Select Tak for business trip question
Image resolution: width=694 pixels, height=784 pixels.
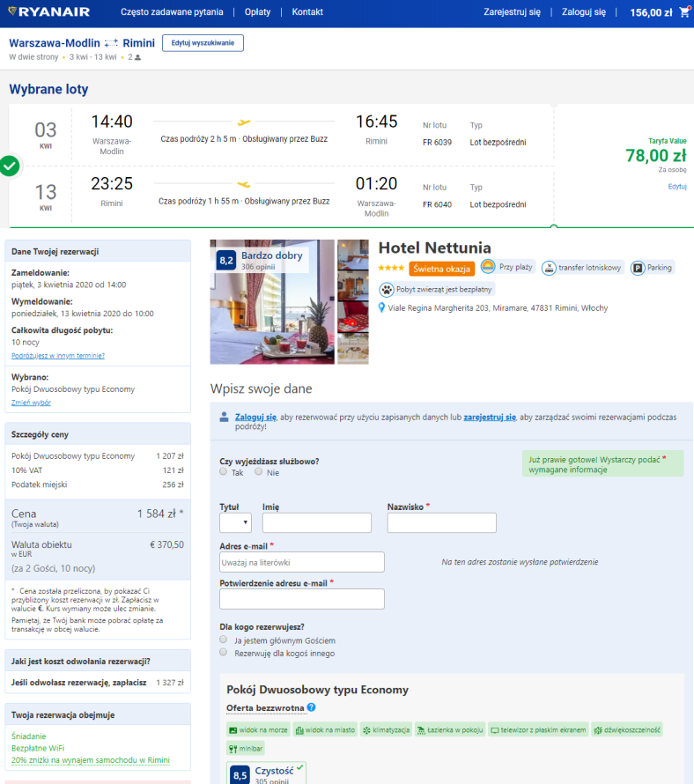[224, 472]
